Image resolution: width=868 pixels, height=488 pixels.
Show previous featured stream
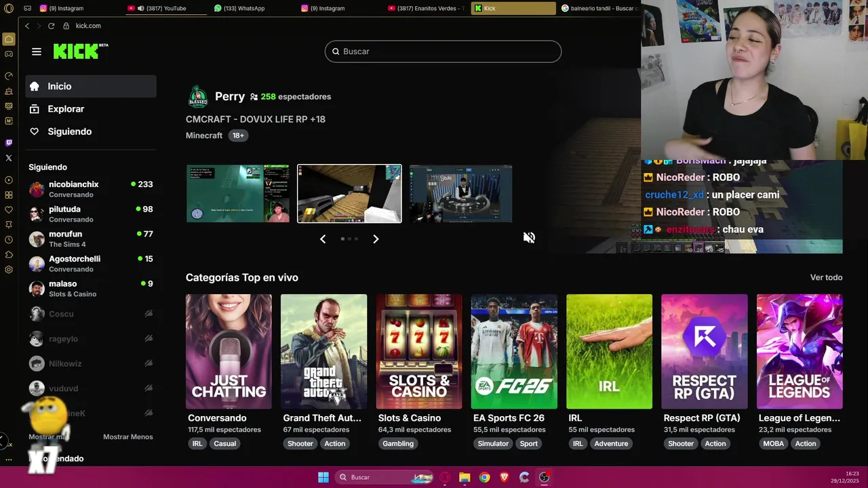click(323, 239)
